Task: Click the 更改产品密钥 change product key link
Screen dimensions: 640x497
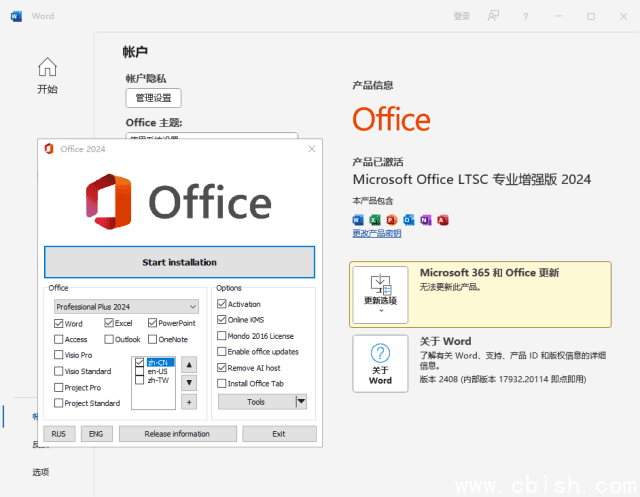Action: pyautogui.click(x=377, y=234)
